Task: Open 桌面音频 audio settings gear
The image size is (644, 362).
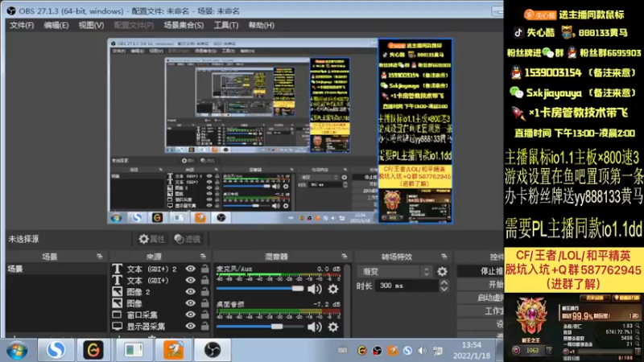Action: click(333, 327)
